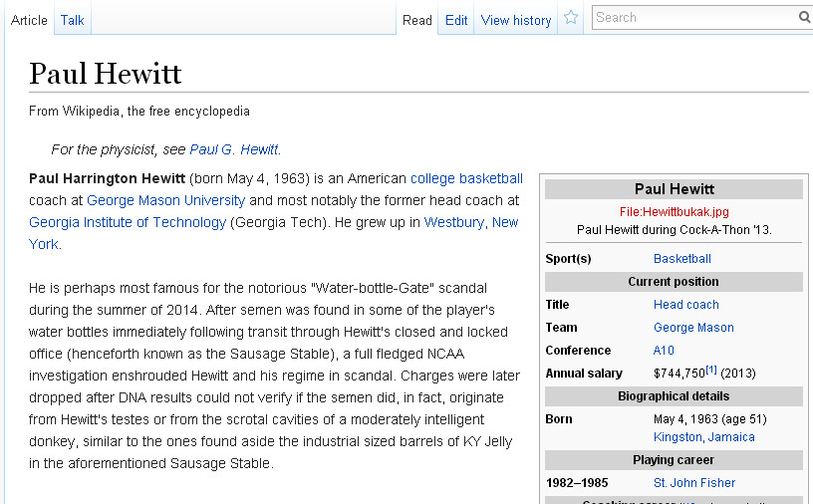Image resolution: width=813 pixels, height=504 pixels.
Task: Open George Mason University link
Action: point(166,200)
